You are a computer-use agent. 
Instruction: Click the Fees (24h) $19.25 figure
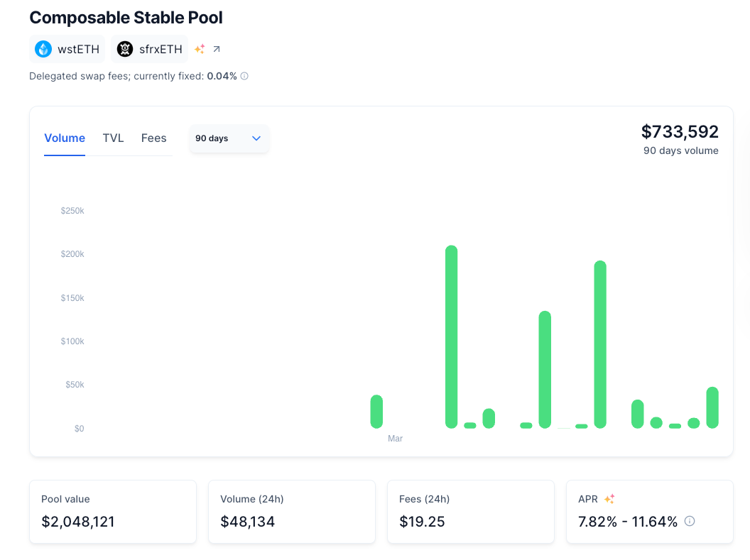pos(423,521)
